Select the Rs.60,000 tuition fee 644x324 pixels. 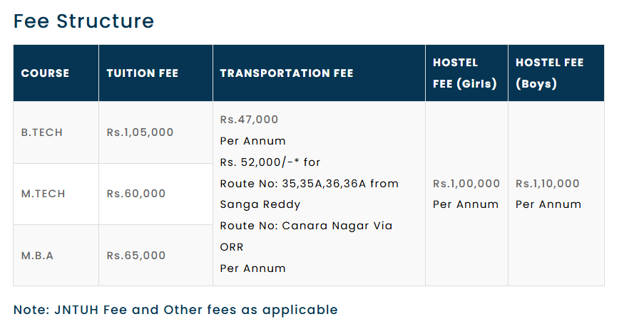pos(136,194)
